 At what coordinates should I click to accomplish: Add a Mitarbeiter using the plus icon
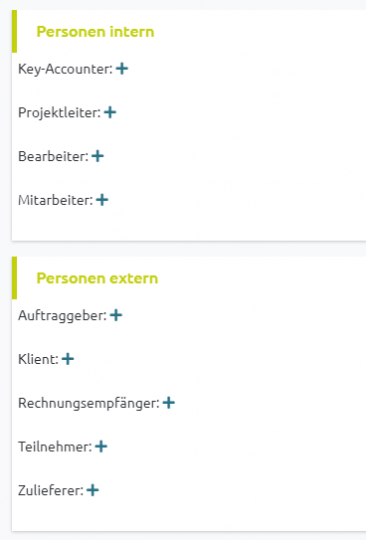[x=102, y=200]
